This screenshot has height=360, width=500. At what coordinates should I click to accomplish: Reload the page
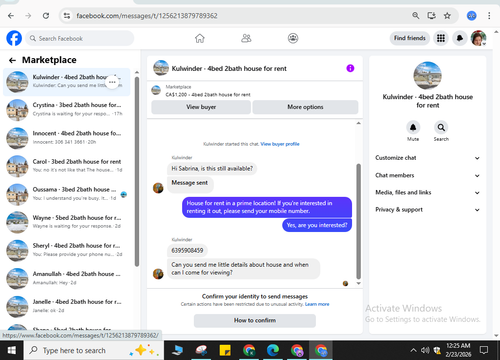[46, 16]
